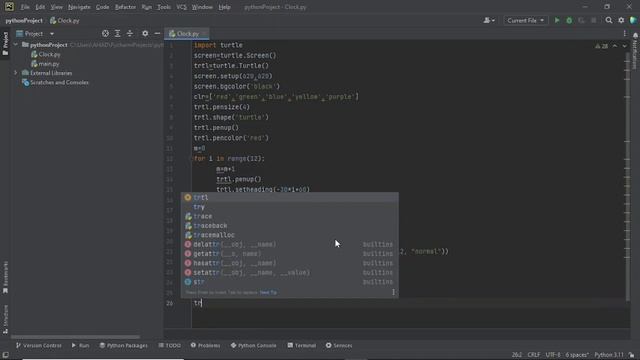This screenshot has height=360, width=640.
Task: Click Select Opened File target icon
Action: coord(105,33)
